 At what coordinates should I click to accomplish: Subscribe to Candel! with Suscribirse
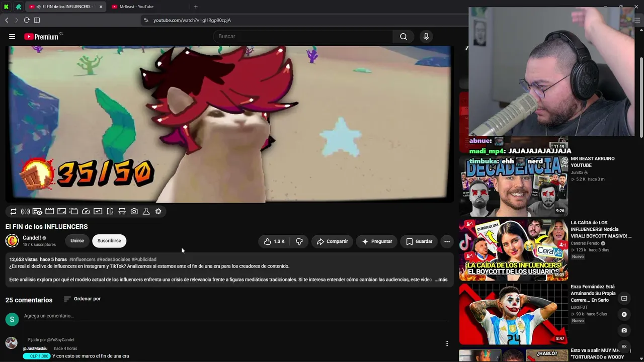(109, 241)
